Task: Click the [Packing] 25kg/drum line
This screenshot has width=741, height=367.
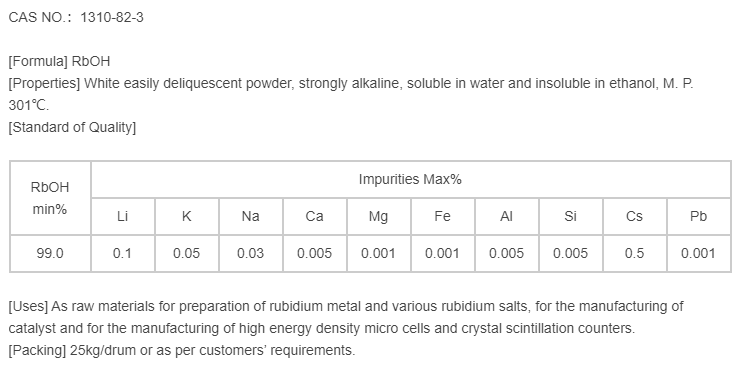Action: click(x=182, y=350)
